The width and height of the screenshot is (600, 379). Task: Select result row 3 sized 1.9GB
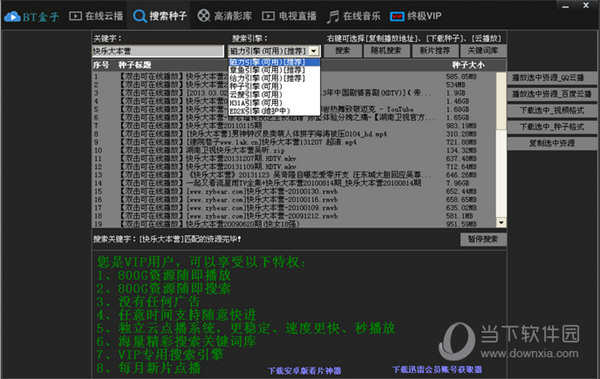(295, 93)
